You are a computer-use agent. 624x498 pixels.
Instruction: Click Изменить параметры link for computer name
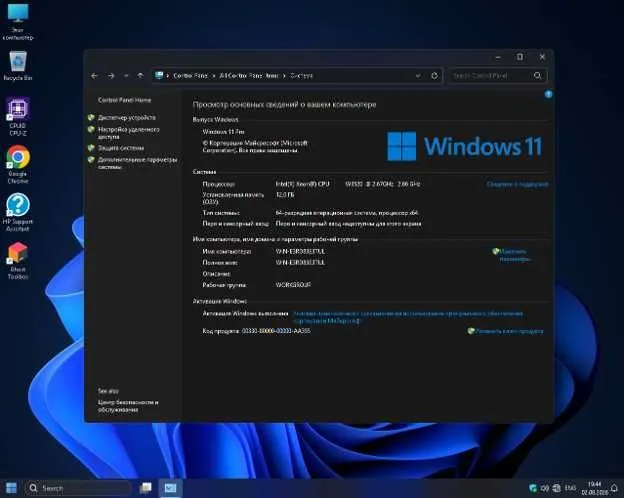[x=515, y=255]
